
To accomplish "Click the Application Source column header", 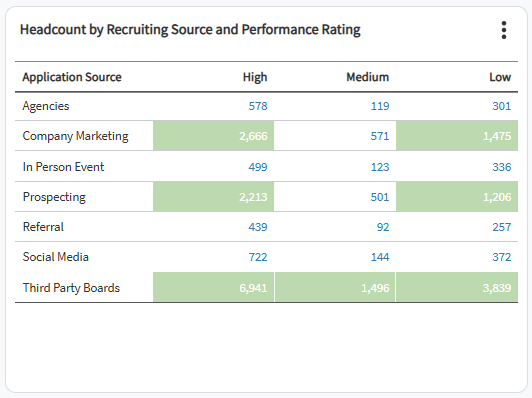I will [x=72, y=77].
